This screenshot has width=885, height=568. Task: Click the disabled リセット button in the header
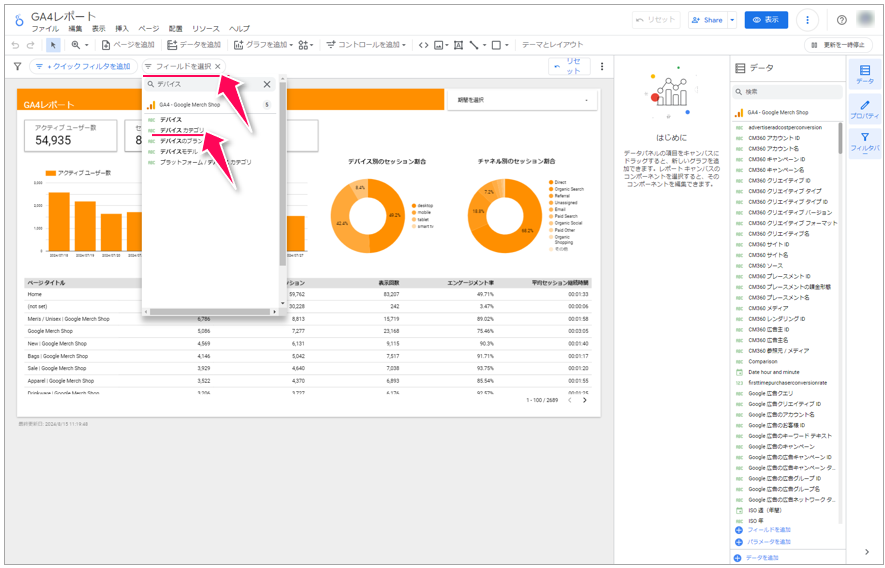coord(656,20)
